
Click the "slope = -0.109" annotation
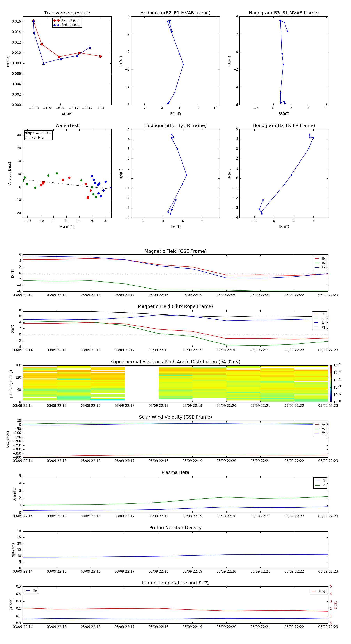(x=38, y=133)
